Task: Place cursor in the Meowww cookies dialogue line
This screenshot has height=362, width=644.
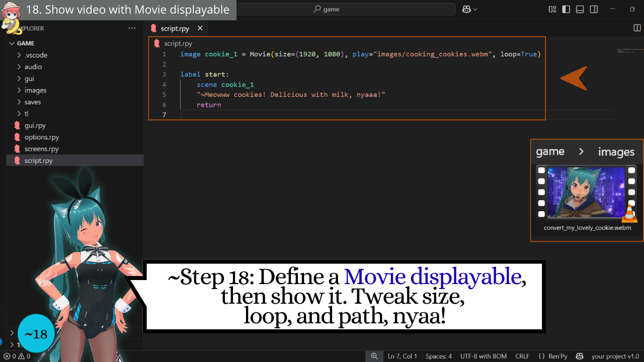Action: 291,95
